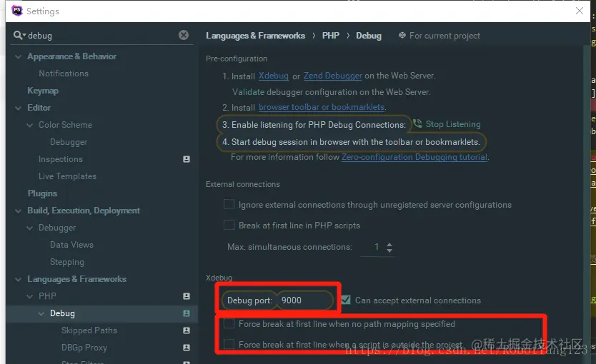596x364 pixels.
Task: Select Debugger under Color Scheme
Action: 69,142
